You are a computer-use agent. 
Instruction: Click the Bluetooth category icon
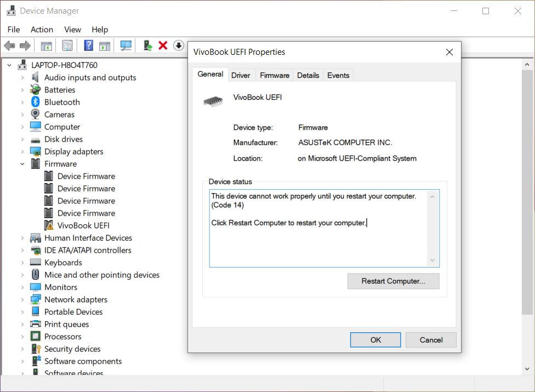tap(36, 102)
